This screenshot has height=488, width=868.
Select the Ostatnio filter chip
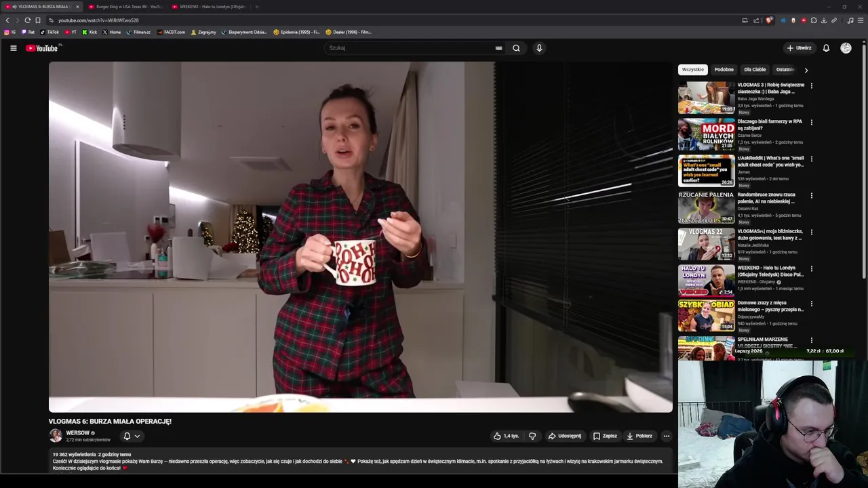pos(785,70)
